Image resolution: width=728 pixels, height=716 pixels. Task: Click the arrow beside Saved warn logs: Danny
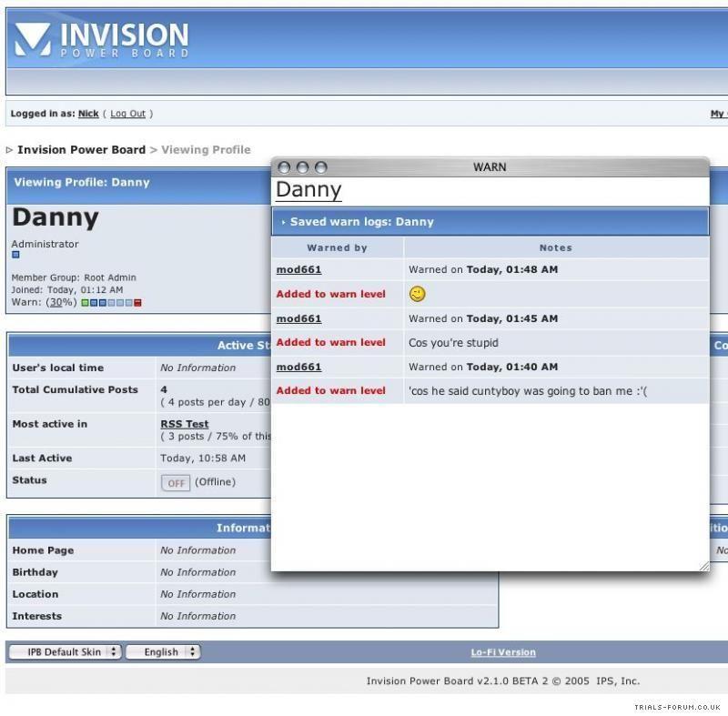click(283, 222)
